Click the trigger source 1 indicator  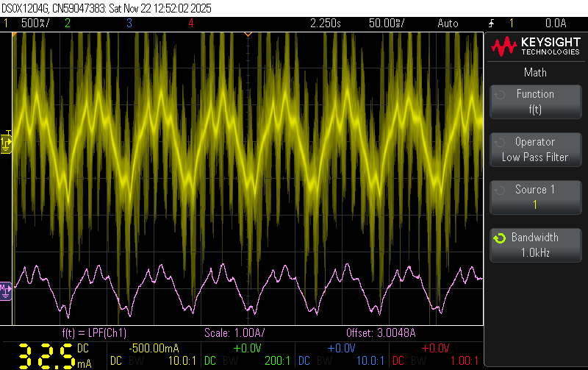point(511,24)
